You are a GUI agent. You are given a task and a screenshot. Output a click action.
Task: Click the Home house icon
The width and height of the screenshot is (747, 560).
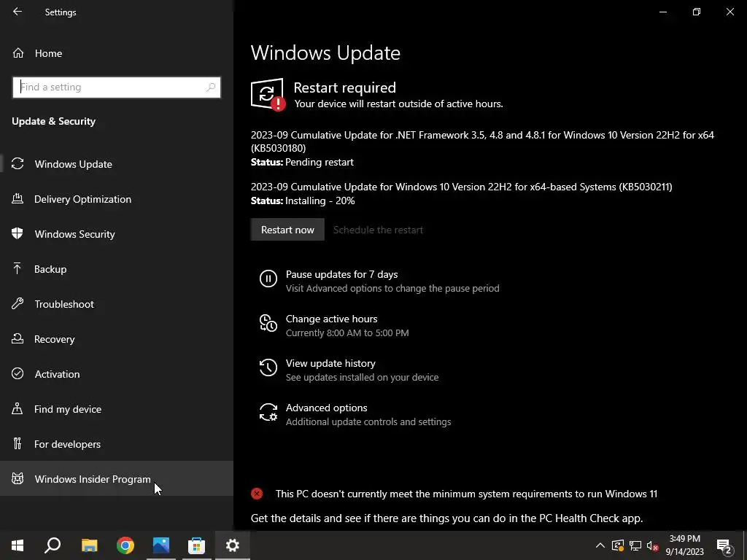tap(18, 52)
